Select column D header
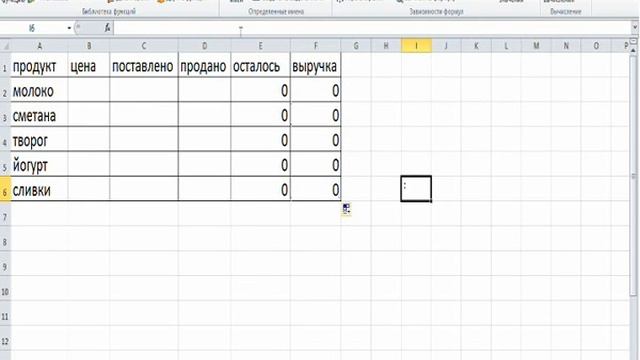 [x=204, y=46]
